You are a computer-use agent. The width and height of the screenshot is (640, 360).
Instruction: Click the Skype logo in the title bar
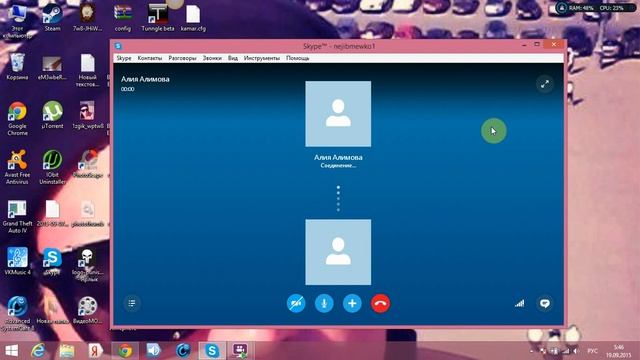118,46
